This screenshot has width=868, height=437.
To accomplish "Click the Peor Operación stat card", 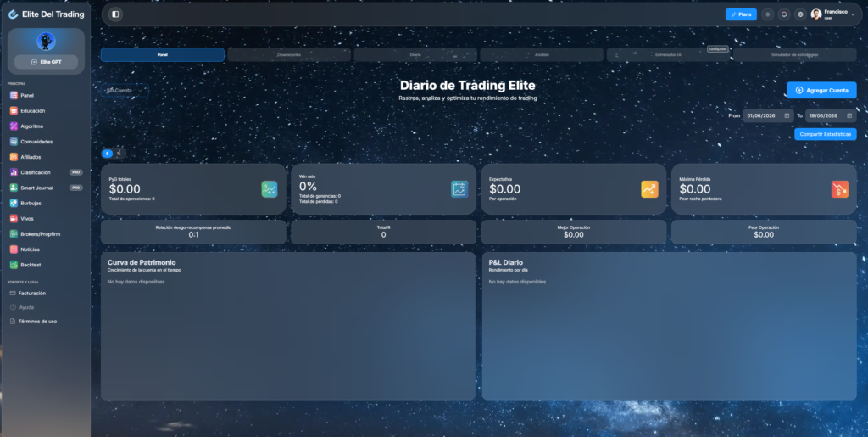I will tap(764, 232).
